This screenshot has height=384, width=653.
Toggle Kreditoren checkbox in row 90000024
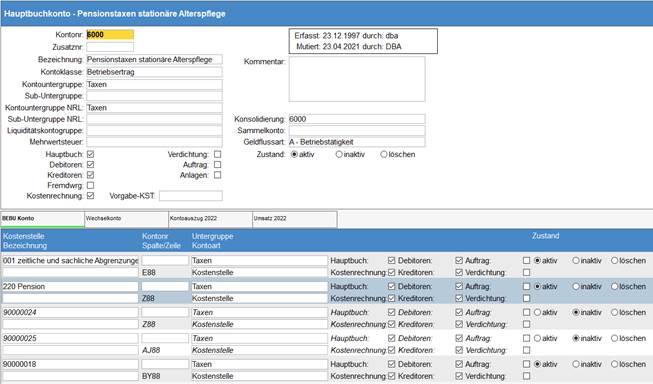click(459, 324)
